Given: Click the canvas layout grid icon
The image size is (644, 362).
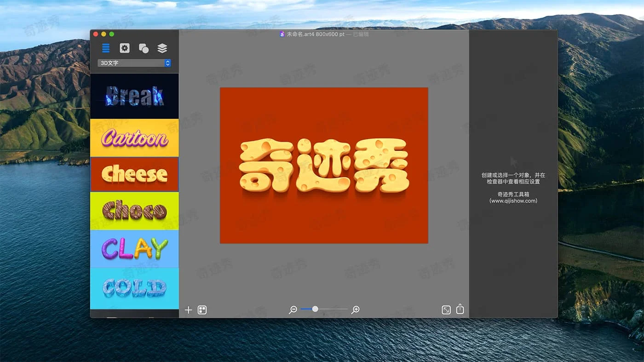Looking at the screenshot, I should click(x=202, y=310).
